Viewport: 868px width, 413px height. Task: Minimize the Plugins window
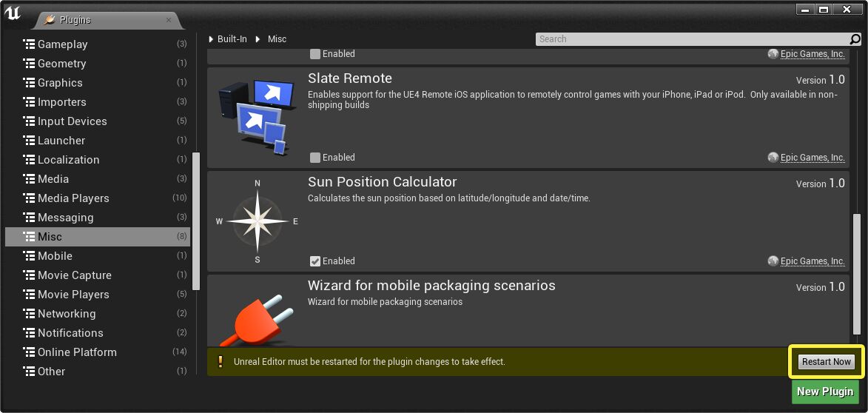805,10
